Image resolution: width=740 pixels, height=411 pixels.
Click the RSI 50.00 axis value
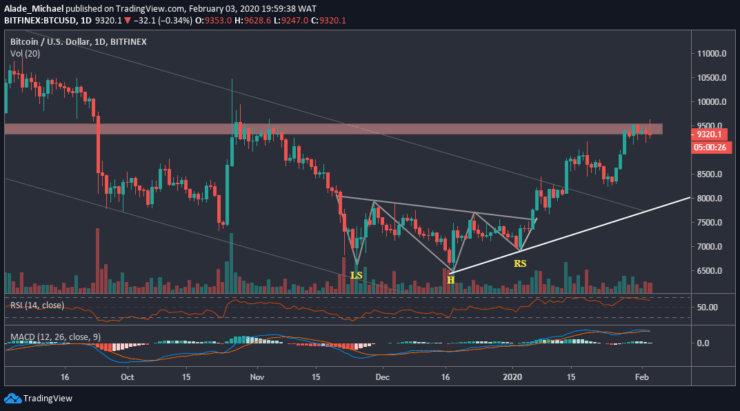click(707, 308)
